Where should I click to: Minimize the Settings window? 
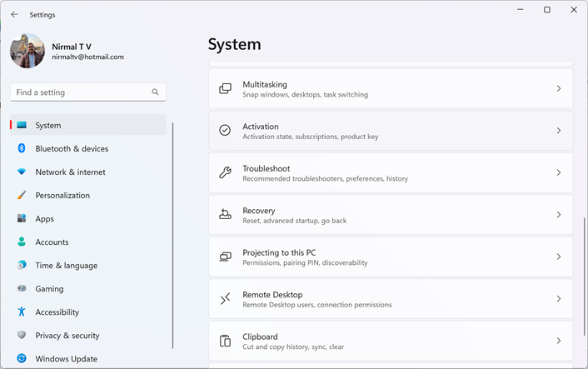tap(521, 9)
